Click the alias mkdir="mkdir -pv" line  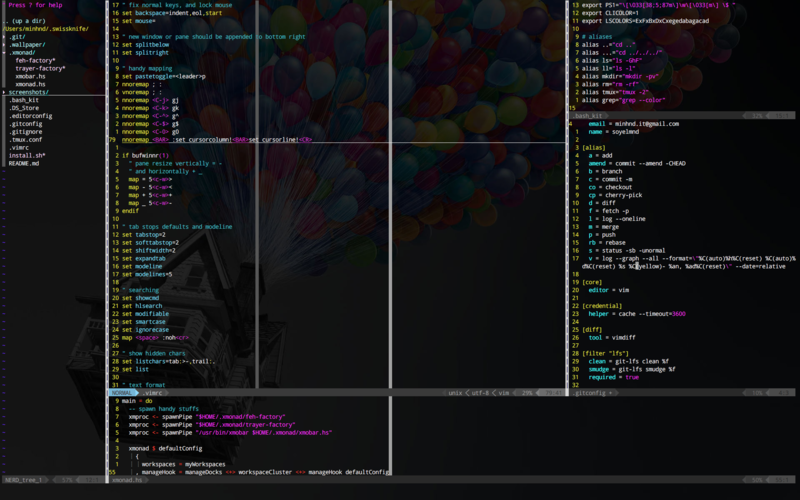(x=620, y=77)
